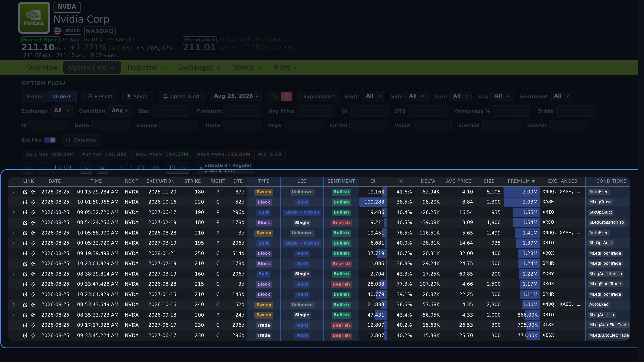This screenshot has height=362, width=644.
Task: Open the Aug 25, 2026 date dropdown
Action: (x=236, y=96)
